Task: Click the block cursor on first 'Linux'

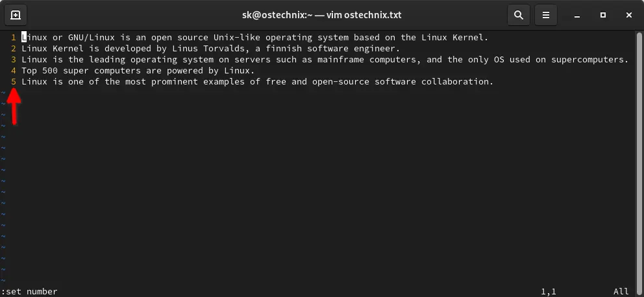Action: (24, 38)
